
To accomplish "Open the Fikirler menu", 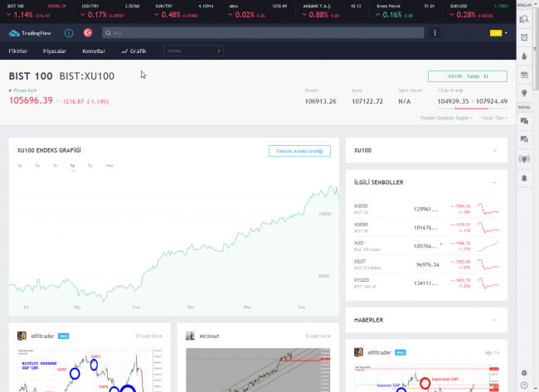I will click(18, 51).
